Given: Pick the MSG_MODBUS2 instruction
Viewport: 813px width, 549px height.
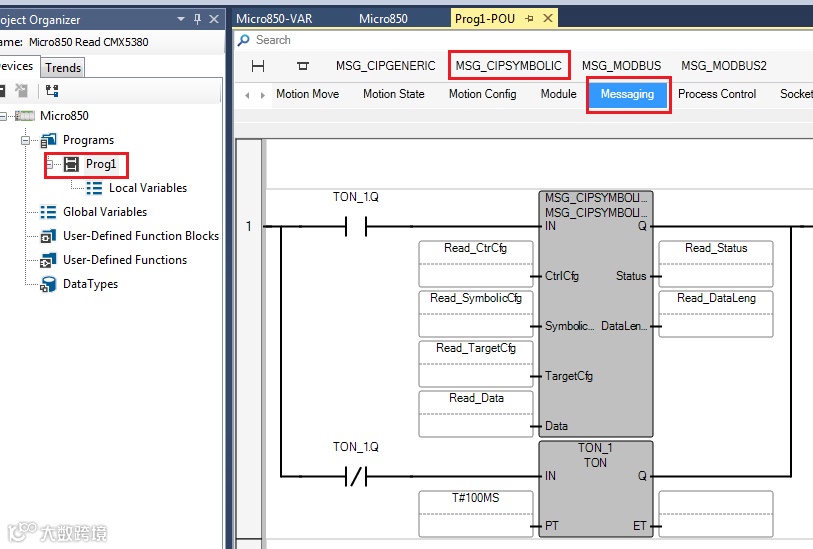Looking at the screenshot, I should coord(724,66).
